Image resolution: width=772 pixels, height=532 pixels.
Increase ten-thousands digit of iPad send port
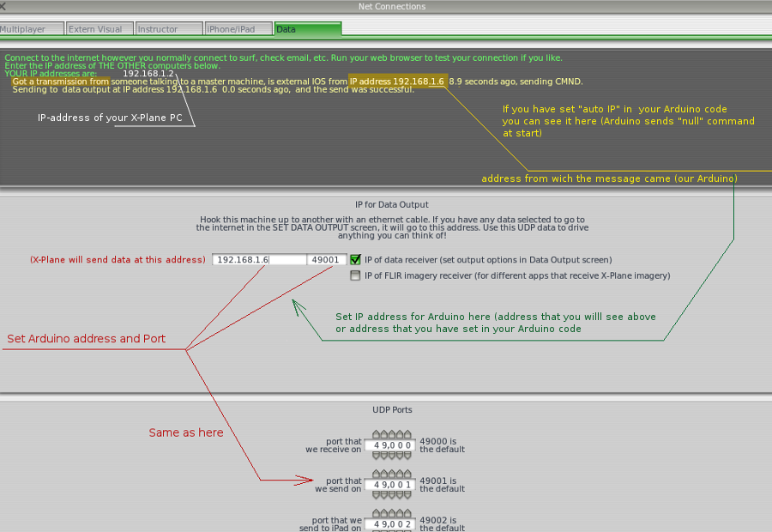(377, 513)
